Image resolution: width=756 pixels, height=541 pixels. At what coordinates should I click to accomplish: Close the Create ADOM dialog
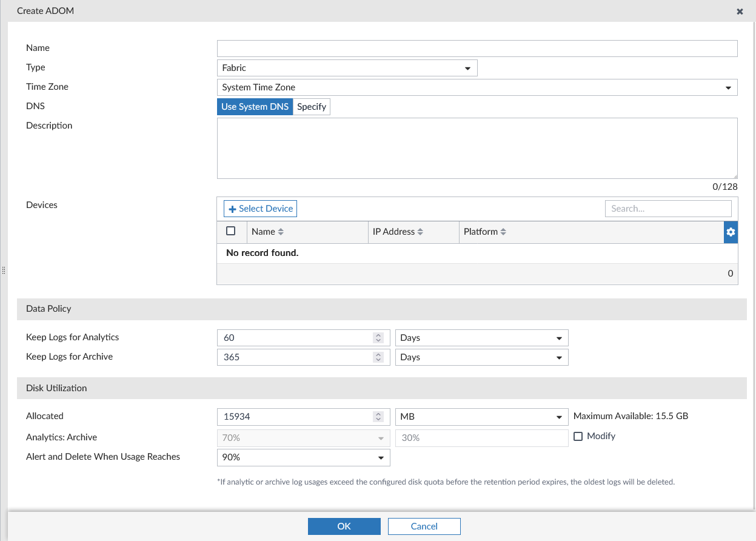pyautogui.click(x=740, y=11)
